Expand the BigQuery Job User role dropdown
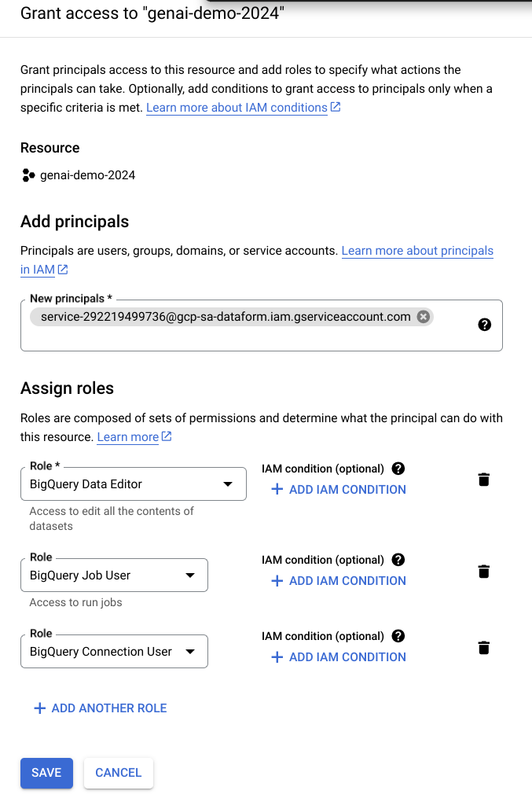 tap(114, 575)
